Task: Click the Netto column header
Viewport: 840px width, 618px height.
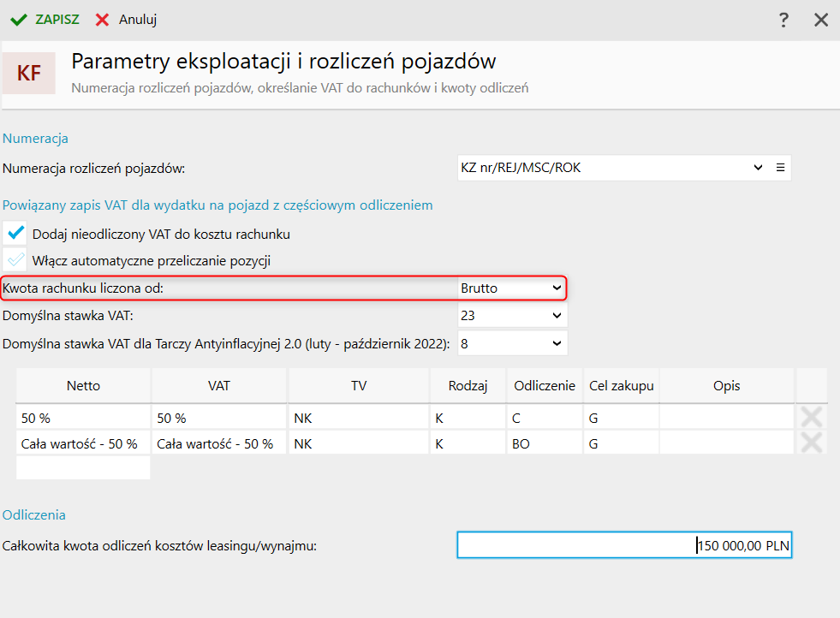Action: pos(83,386)
